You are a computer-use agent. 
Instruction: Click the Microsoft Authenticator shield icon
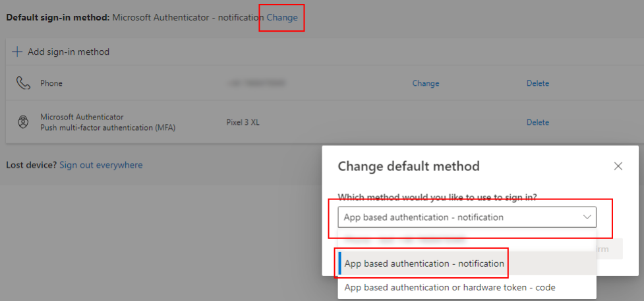[23, 122]
